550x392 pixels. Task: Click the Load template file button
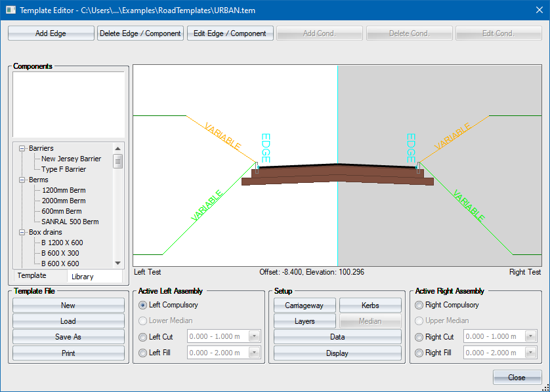point(68,321)
